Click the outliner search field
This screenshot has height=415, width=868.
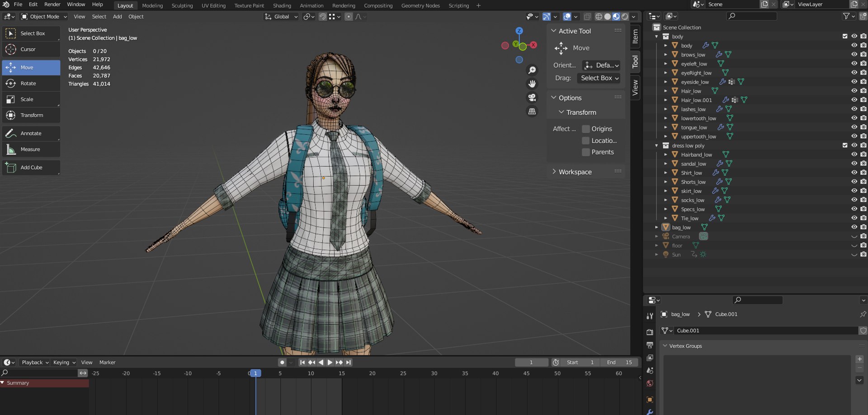pos(751,16)
